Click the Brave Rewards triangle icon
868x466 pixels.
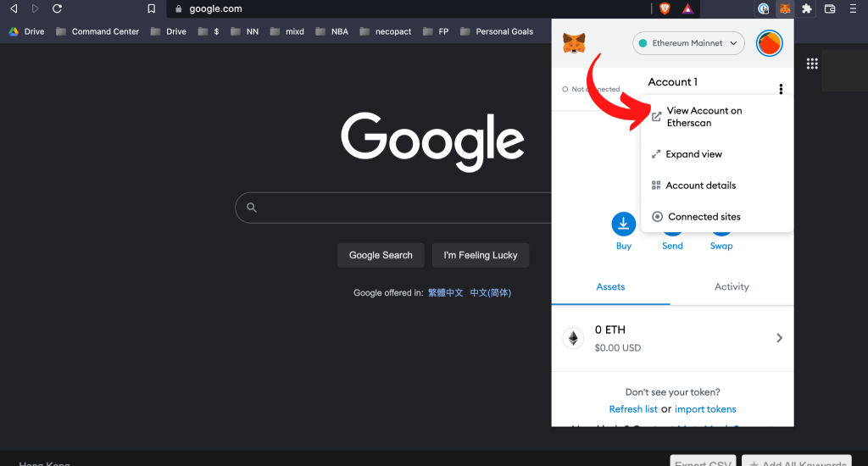pos(687,8)
